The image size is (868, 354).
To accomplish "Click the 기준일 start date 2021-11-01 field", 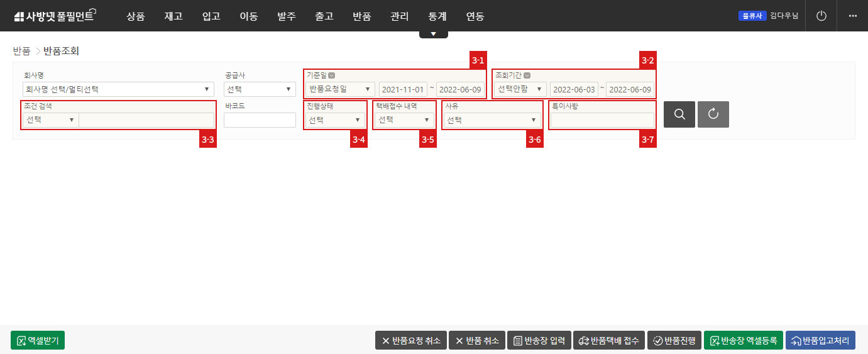I will pyautogui.click(x=403, y=89).
